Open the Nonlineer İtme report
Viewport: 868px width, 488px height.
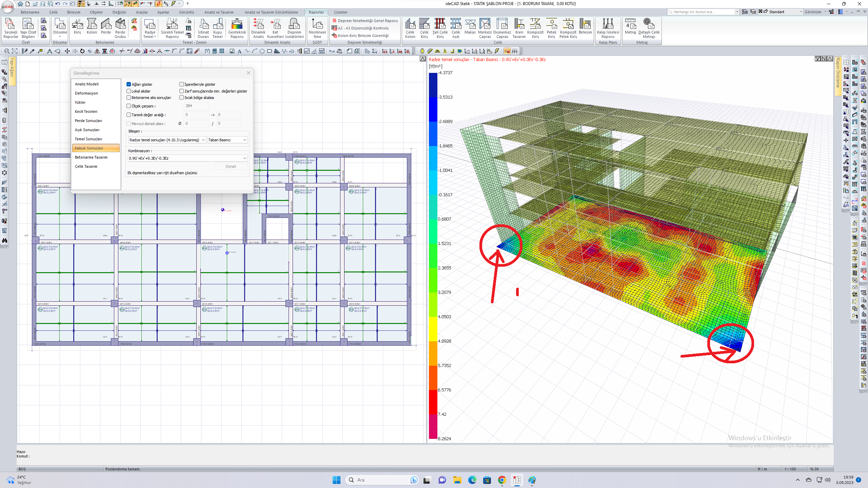click(x=317, y=28)
